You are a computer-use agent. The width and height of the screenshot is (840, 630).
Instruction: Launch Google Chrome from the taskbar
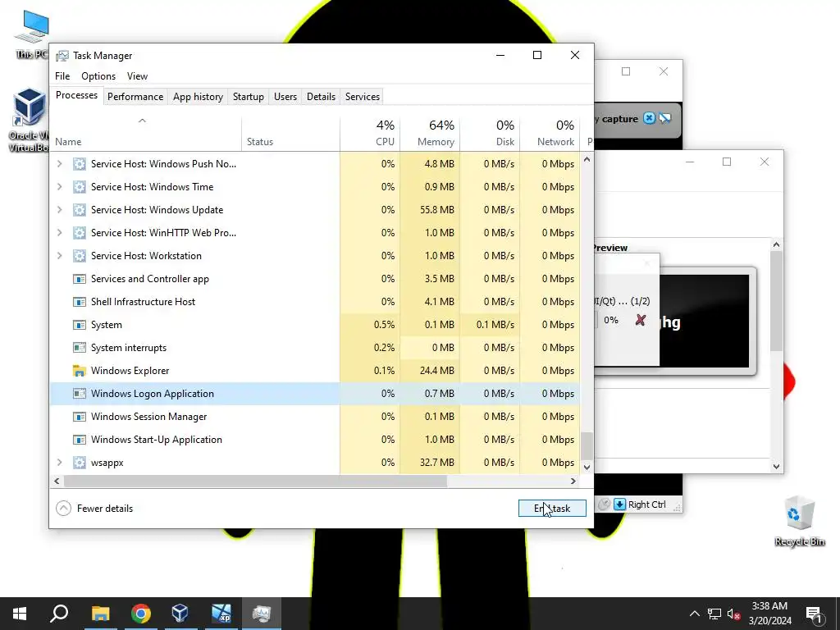pyautogui.click(x=140, y=614)
